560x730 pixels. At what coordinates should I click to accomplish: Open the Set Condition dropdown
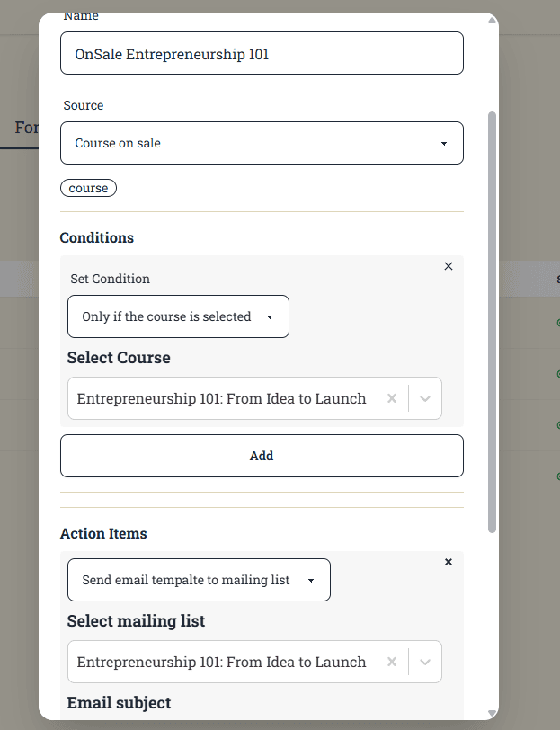(x=178, y=316)
